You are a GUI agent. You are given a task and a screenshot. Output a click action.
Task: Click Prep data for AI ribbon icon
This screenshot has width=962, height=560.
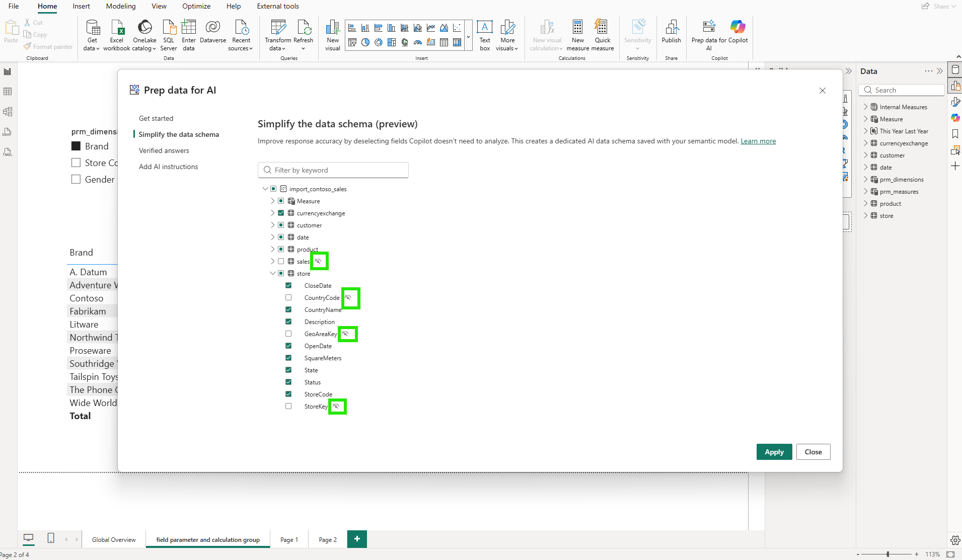coord(709,35)
